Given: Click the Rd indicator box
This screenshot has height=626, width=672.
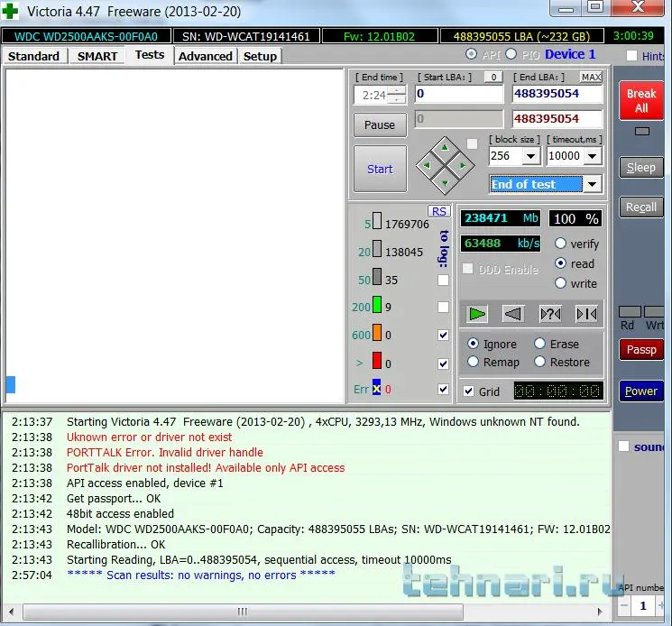Looking at the screenshot, I should (630, 311).
